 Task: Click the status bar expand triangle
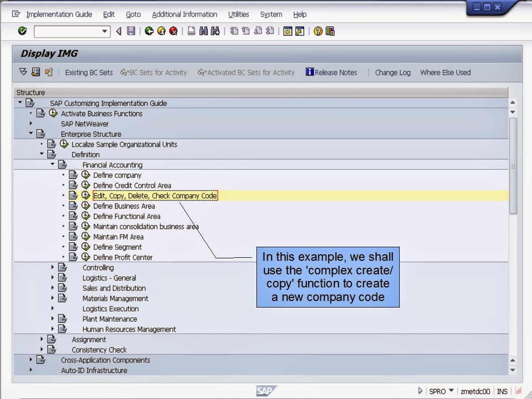pos(420,391)
